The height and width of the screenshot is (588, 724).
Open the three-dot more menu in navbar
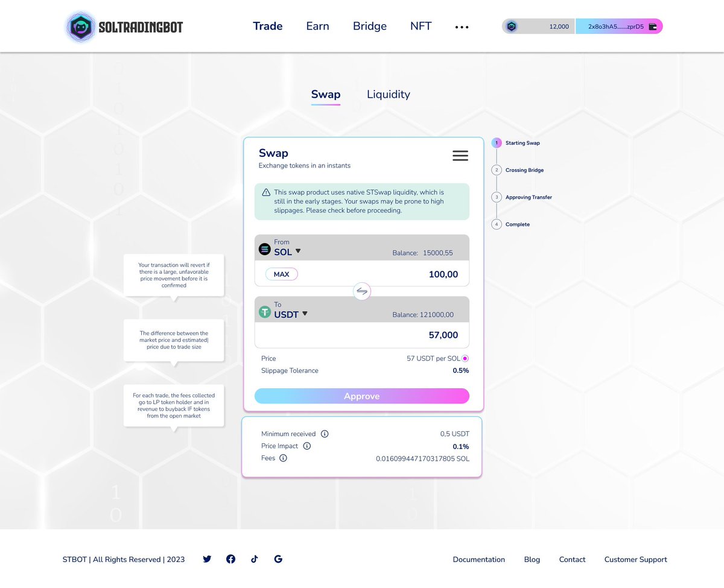pos(462,27)
